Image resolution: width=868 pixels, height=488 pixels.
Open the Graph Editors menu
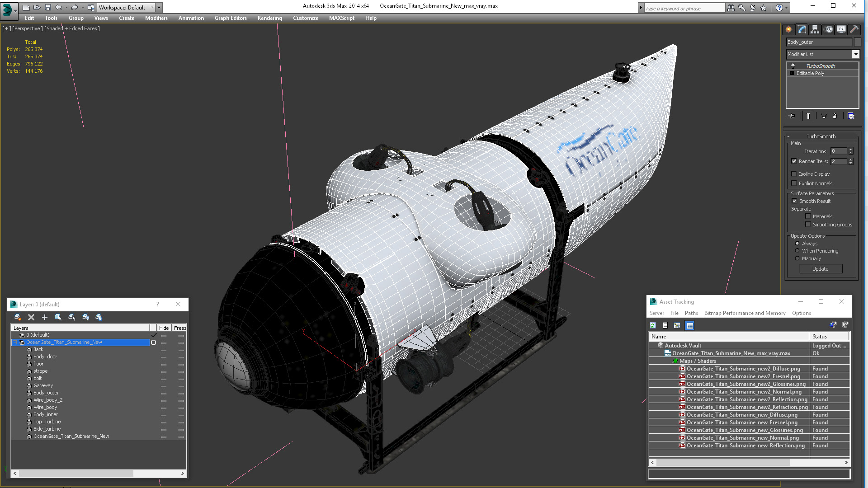[x=231, y=18]
